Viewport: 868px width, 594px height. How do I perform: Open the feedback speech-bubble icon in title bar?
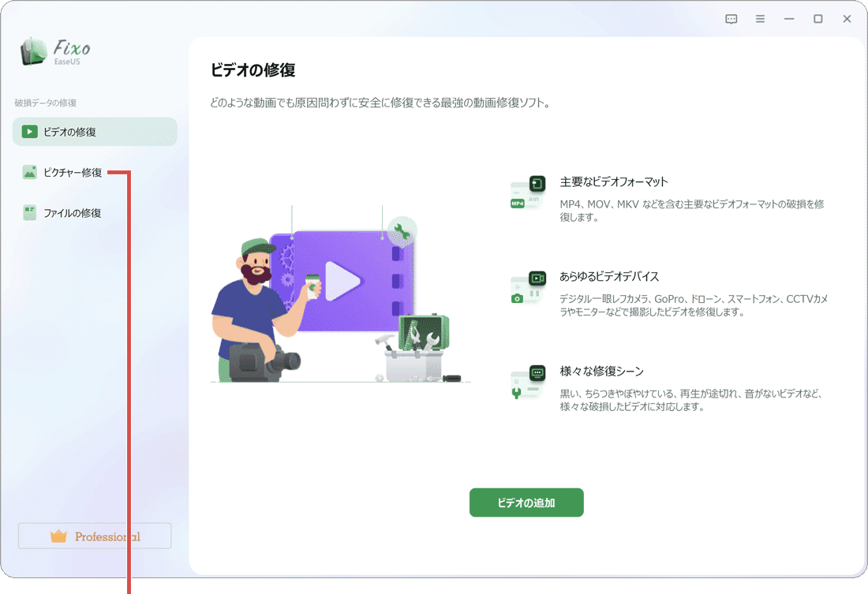(731, 18)
